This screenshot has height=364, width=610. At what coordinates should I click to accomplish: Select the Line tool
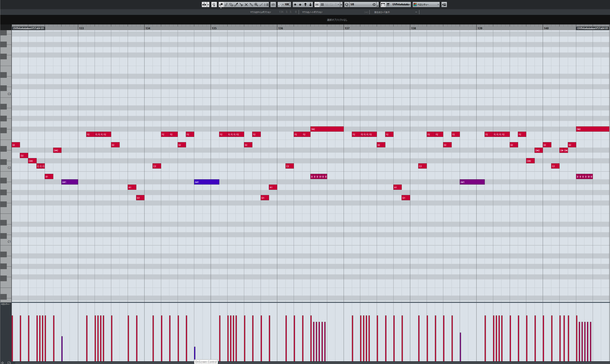coord(261,4)
